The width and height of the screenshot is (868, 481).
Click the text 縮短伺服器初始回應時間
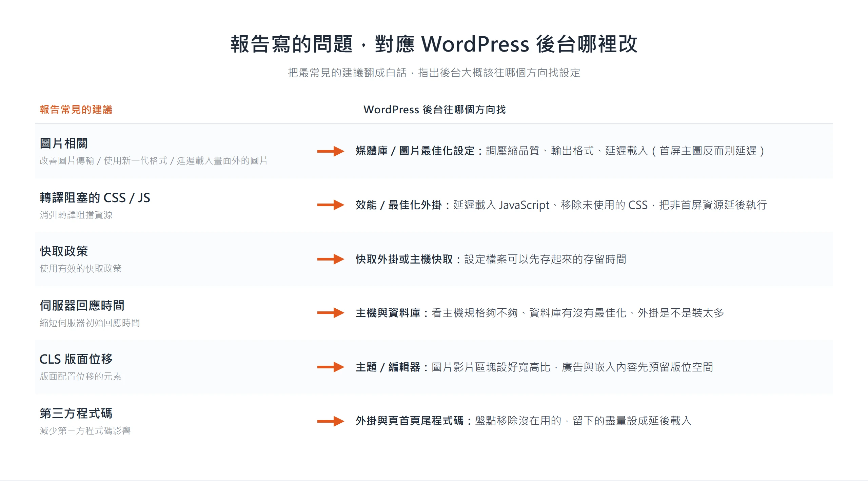[x=90, y=323]
